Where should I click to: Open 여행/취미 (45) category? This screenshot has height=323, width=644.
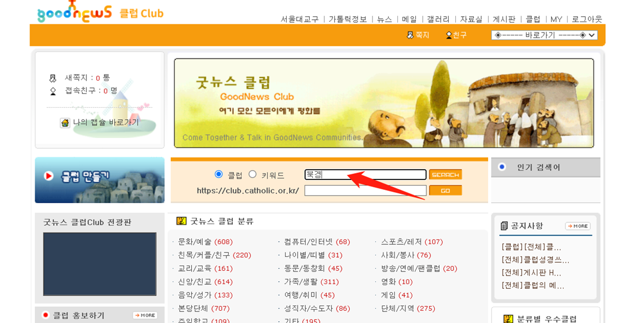tap(309, 295)
